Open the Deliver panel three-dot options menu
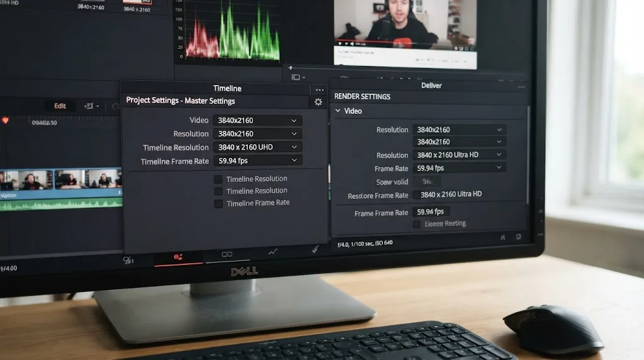644x360 pixels. click(x=521, y=87)
